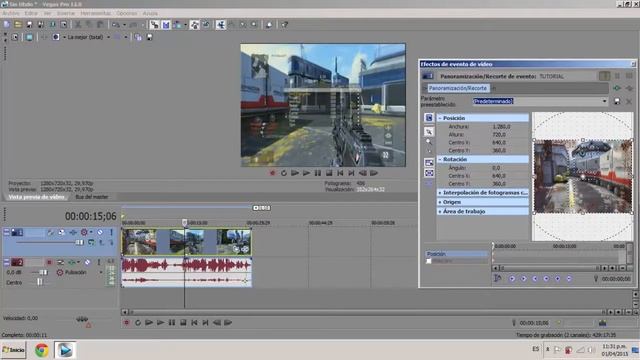Save the Pan/Crop preset with the disk icon

(617, 101)
